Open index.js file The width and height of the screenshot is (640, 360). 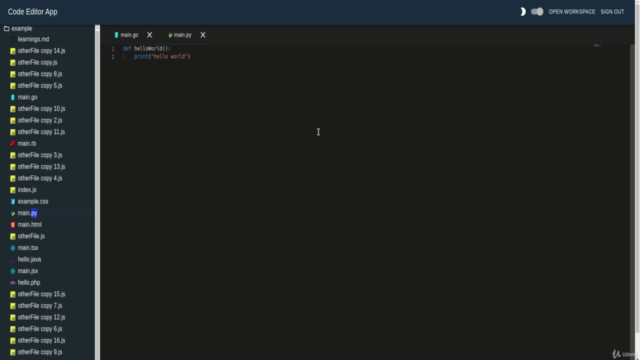point(27,190)
